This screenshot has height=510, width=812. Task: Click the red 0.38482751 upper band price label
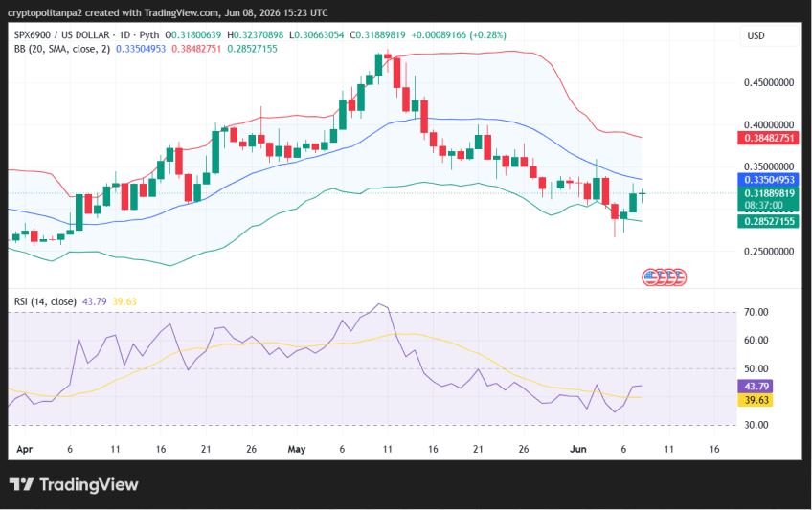click(x=769, y=138)
